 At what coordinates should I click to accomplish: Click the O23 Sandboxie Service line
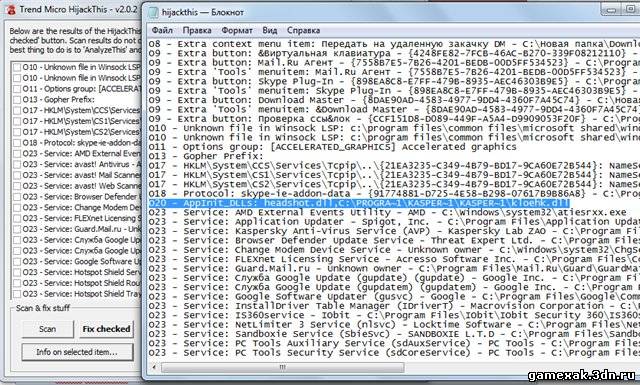pos(394,334)
